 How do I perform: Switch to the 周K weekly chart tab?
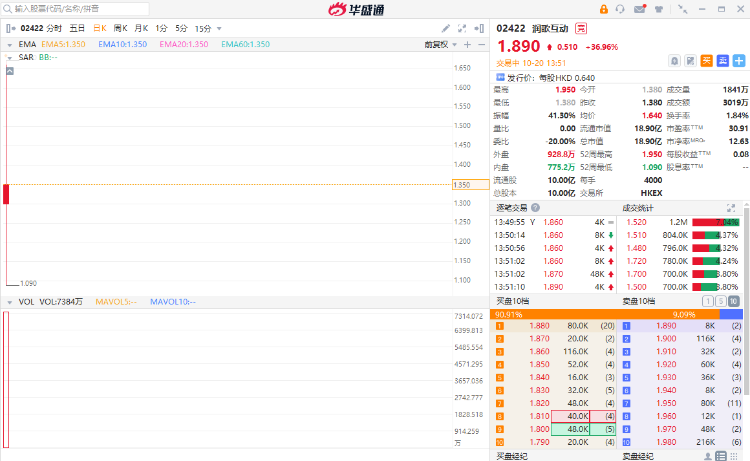tap(121, 28)
